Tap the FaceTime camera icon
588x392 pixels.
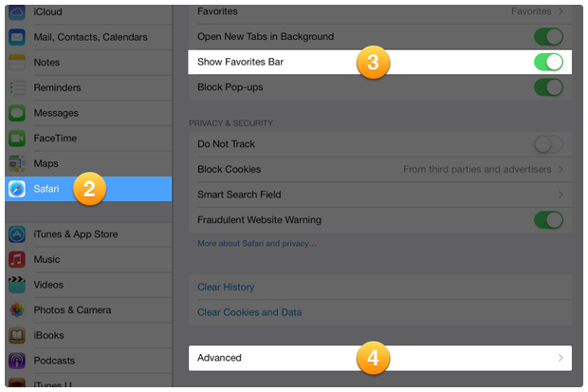[x=17, y=139]
